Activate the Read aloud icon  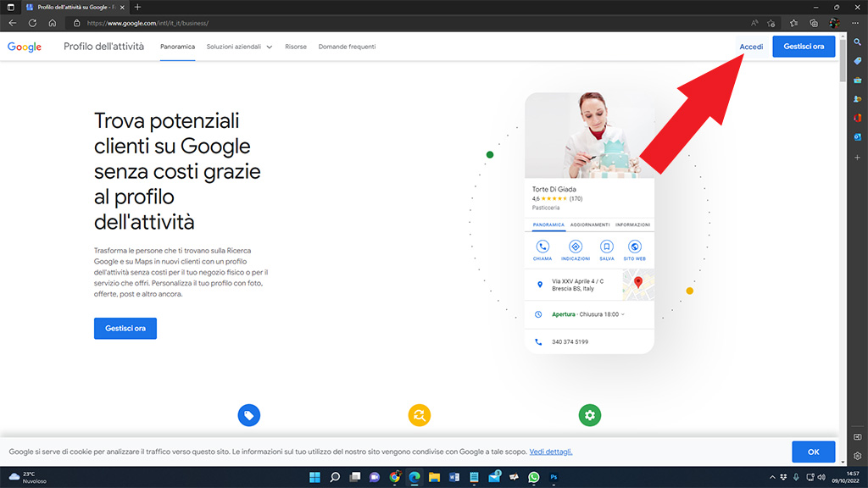tap(754, 23)
